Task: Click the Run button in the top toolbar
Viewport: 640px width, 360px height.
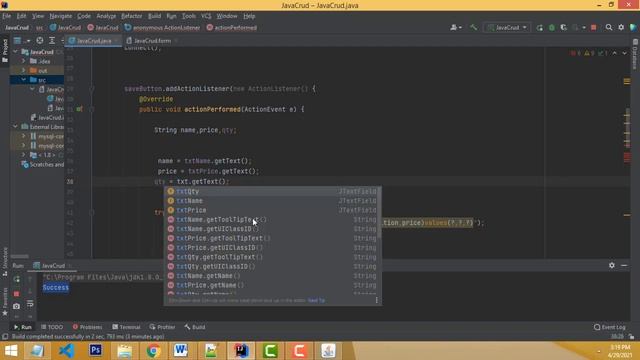Action: pos(540,27)
